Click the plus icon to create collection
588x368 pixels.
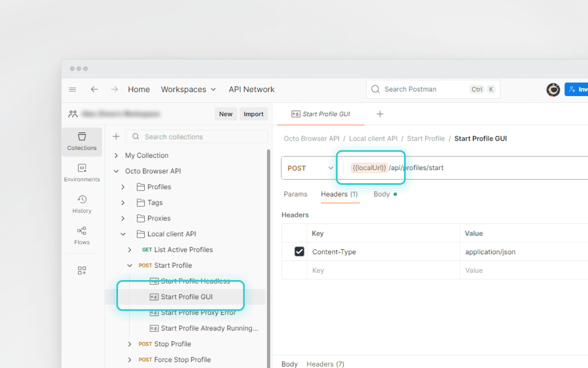[x=116, y=137]
